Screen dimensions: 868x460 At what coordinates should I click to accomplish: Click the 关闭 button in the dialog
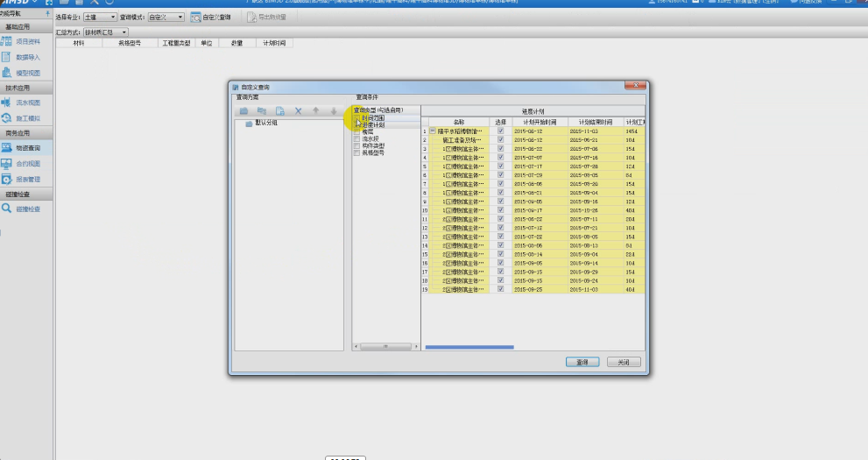(622, 362)
